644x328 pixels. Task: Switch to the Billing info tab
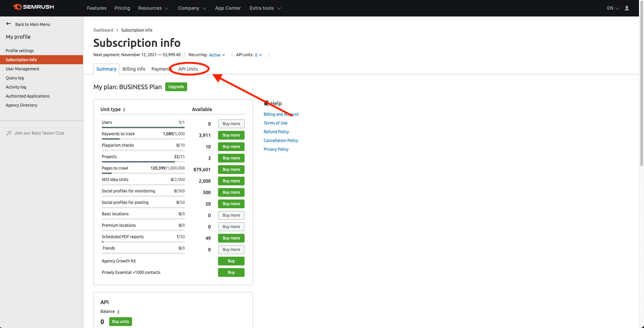[x=134, y=69]
